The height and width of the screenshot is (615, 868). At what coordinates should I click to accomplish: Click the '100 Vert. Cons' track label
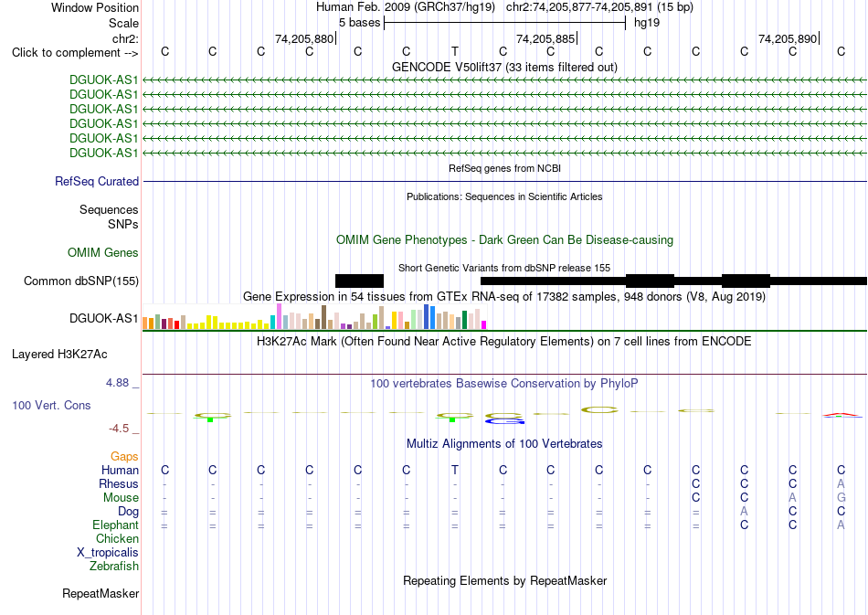(x=51, y=405)
